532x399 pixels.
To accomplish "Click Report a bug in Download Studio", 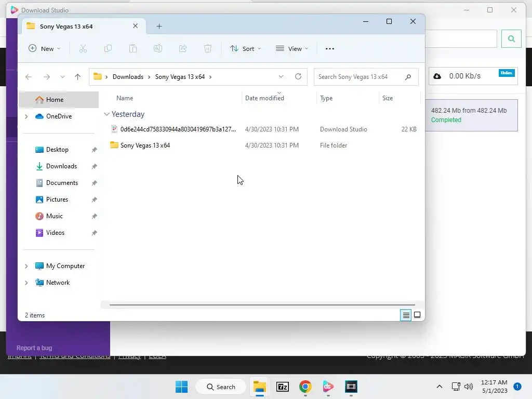I will pyautogui.click(x=34, y=348).
